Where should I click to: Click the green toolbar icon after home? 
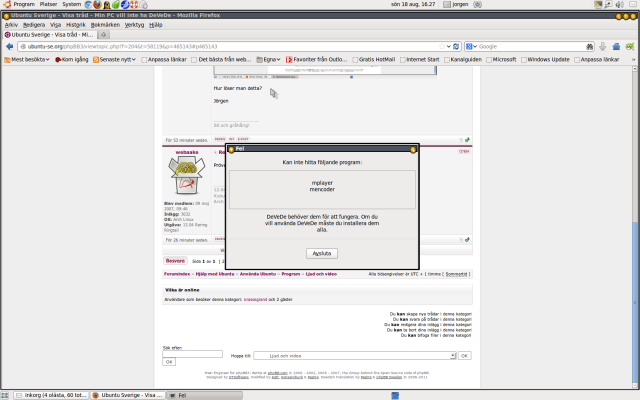click(630, 47)
